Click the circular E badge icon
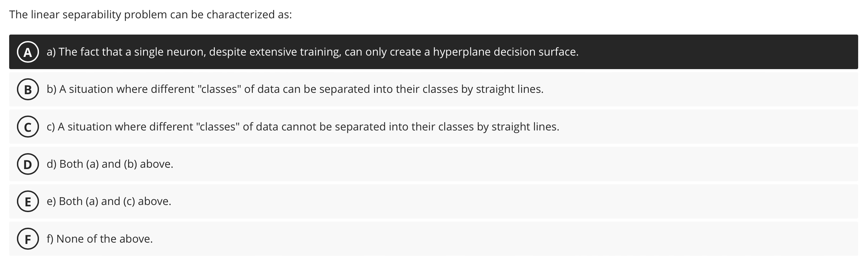 pos(27,201)
